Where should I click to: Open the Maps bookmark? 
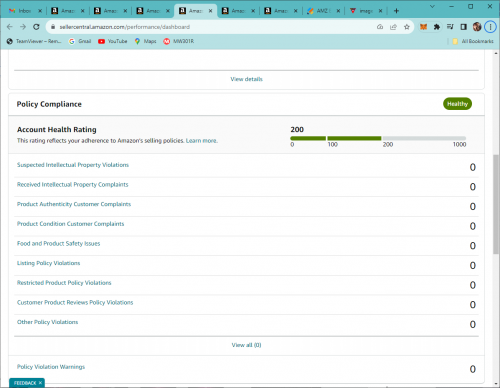tap(145, 41)
